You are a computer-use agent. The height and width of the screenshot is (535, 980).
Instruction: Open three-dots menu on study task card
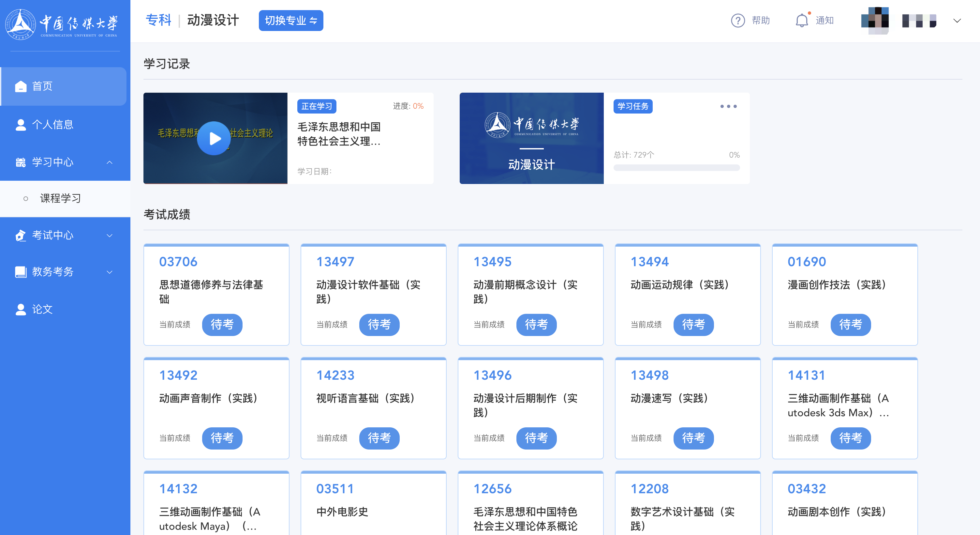728,106
